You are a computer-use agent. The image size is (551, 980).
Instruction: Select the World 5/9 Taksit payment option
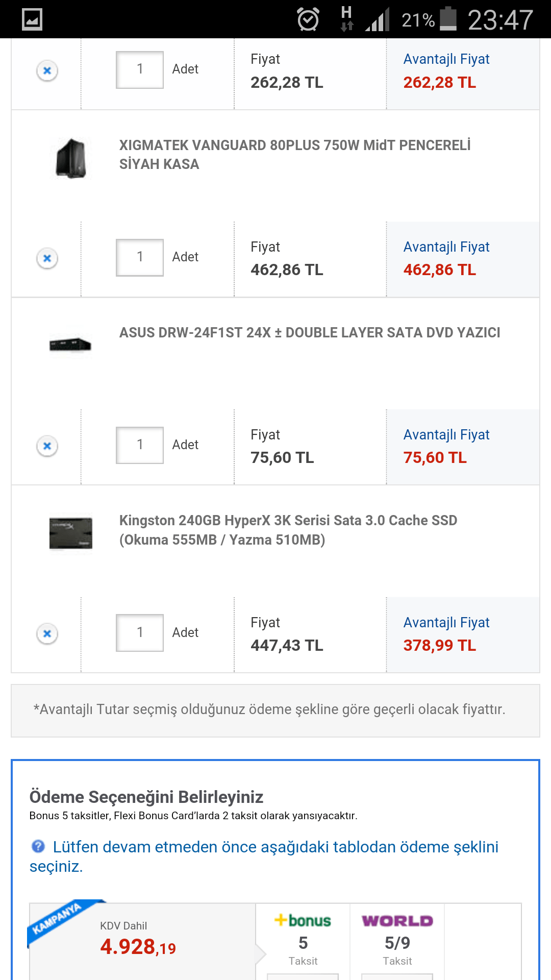pyautogui.click(x=397, y=940)
